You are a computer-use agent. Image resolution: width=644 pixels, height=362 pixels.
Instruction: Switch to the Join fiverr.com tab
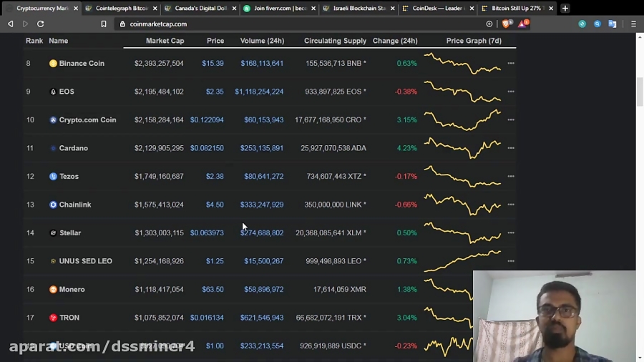point(280,8)
